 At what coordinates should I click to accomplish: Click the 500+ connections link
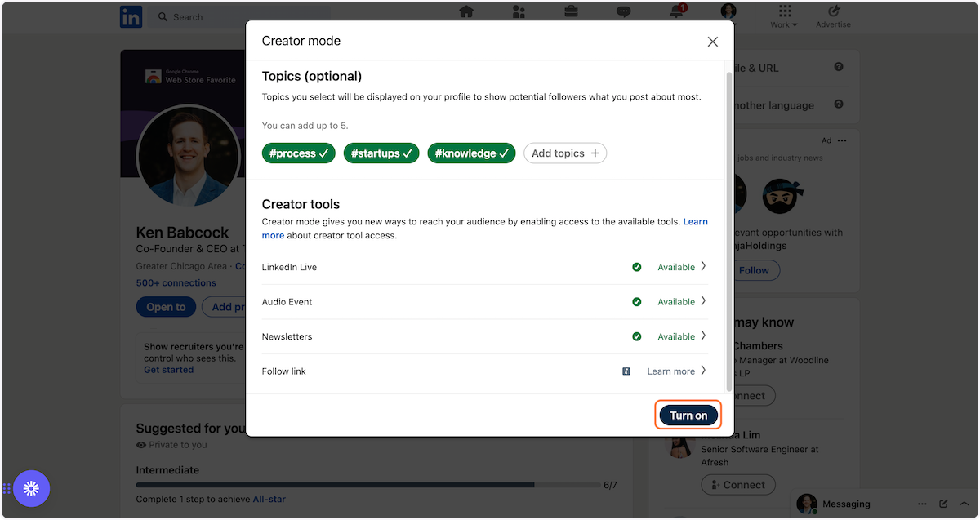pos(176,283)
